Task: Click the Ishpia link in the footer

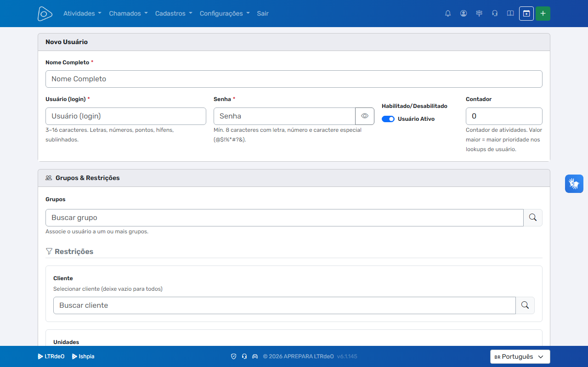Action: pos(83,356)
